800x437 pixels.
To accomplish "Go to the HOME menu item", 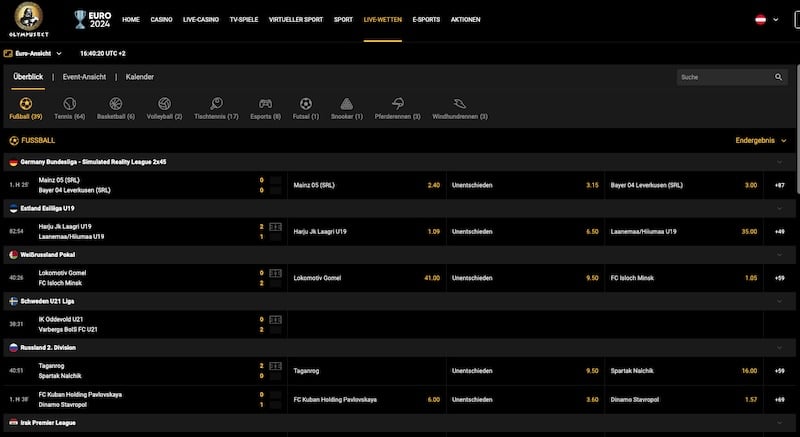I will pyautogui.click(x=131, y=19).
